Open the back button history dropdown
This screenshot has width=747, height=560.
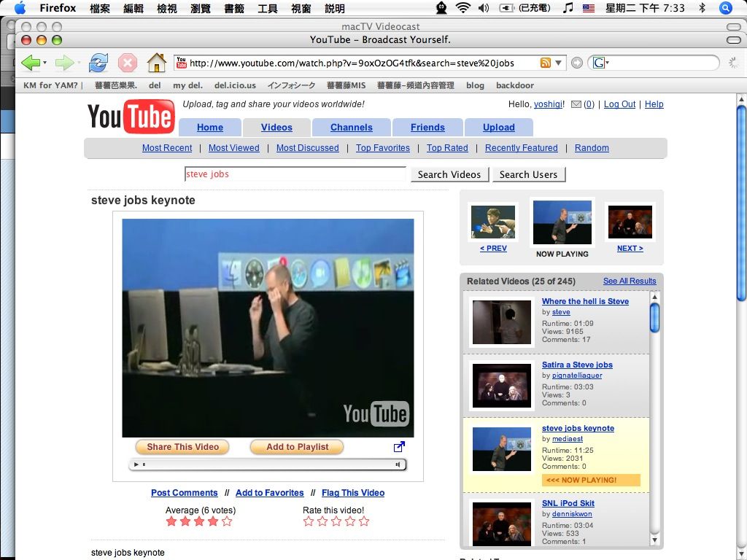(x=44, y=63)
